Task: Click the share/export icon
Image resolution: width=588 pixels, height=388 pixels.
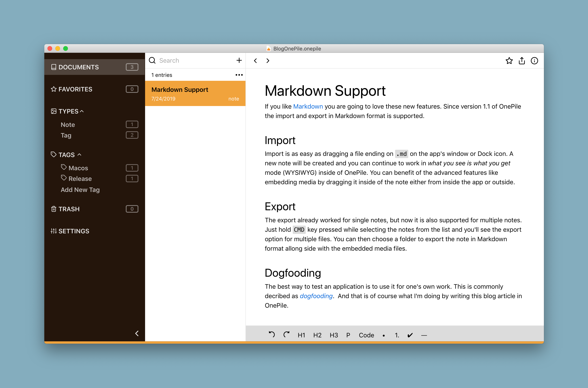Action: (x=521, y=61)
